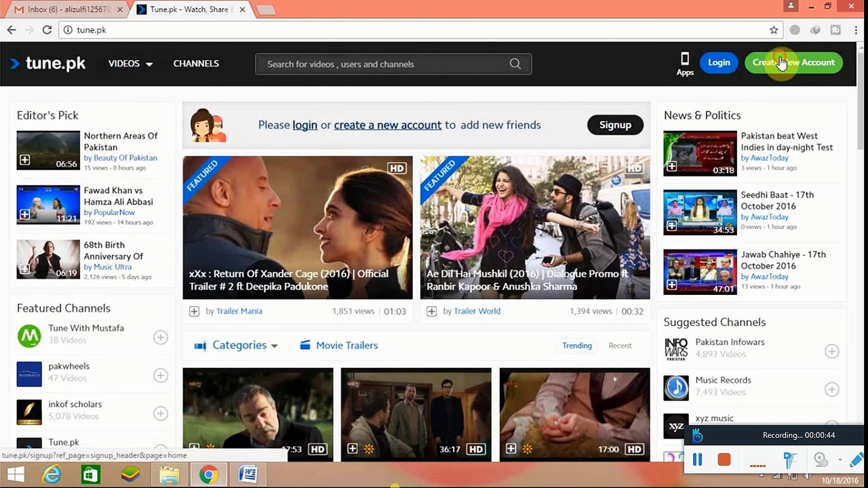
Task: Open the Windows Start menu
Action: click(x=16, y=474)
